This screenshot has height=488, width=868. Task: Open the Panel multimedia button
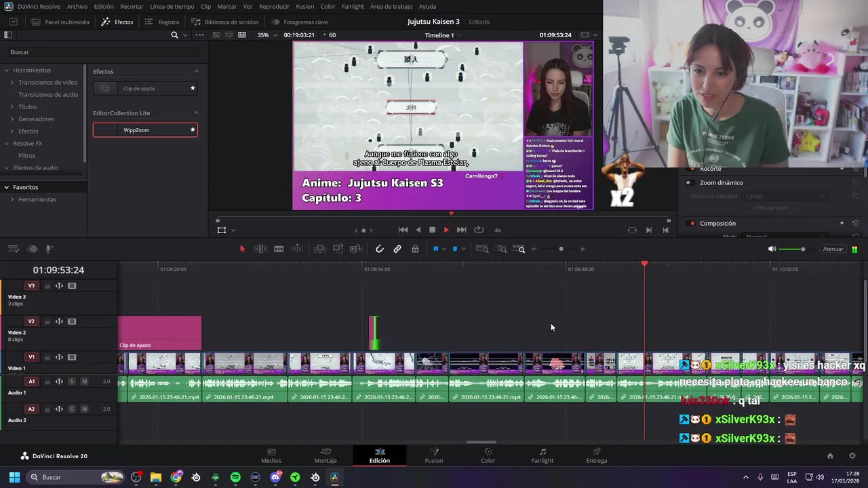pyautogui.click(x=60, y=22)
